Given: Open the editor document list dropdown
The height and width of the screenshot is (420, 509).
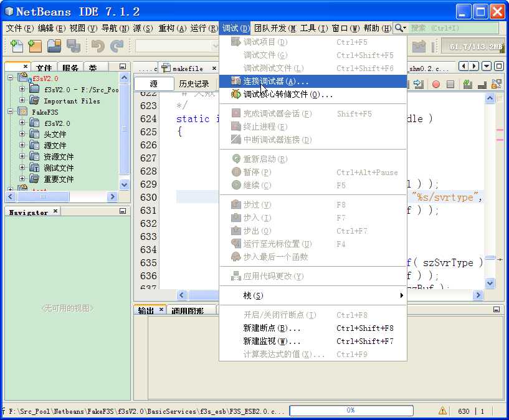Looking at the screenshot, I should [487, 66].
